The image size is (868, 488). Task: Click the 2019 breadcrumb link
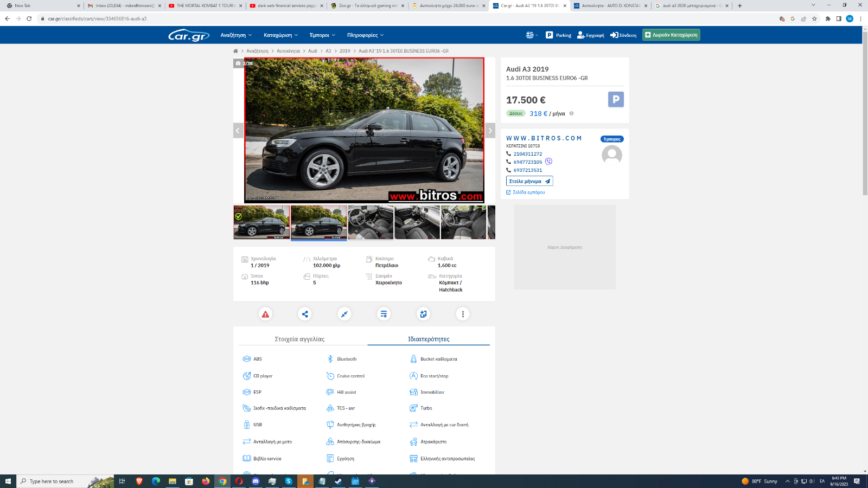tap(345, 51)
